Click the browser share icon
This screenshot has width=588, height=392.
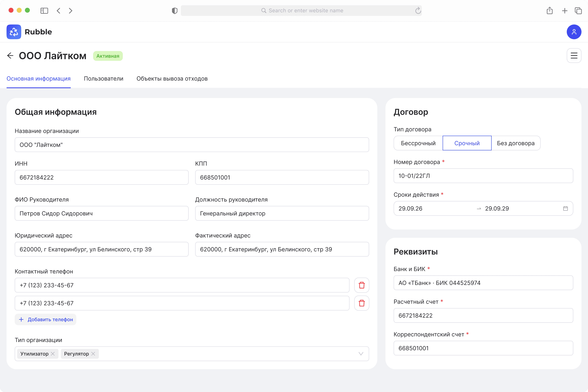(x=550, y=11)
